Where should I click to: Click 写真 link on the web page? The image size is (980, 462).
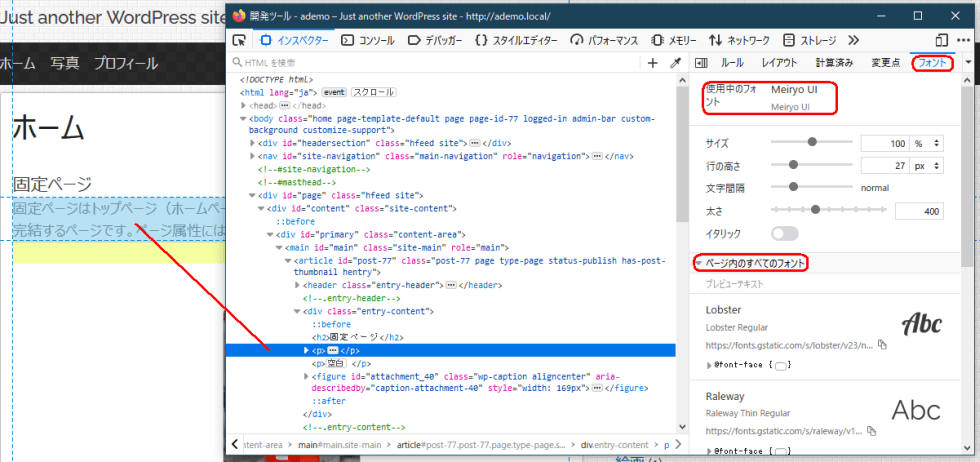65,63
